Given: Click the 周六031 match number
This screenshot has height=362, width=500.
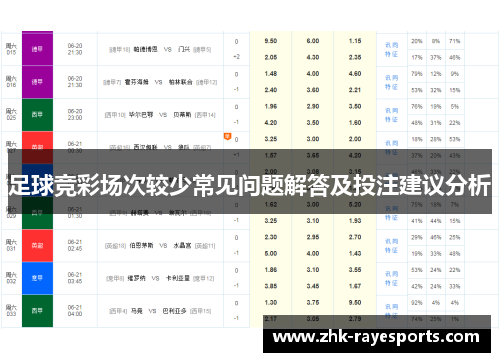Looking at the screenshot, I should pos(11,245).
